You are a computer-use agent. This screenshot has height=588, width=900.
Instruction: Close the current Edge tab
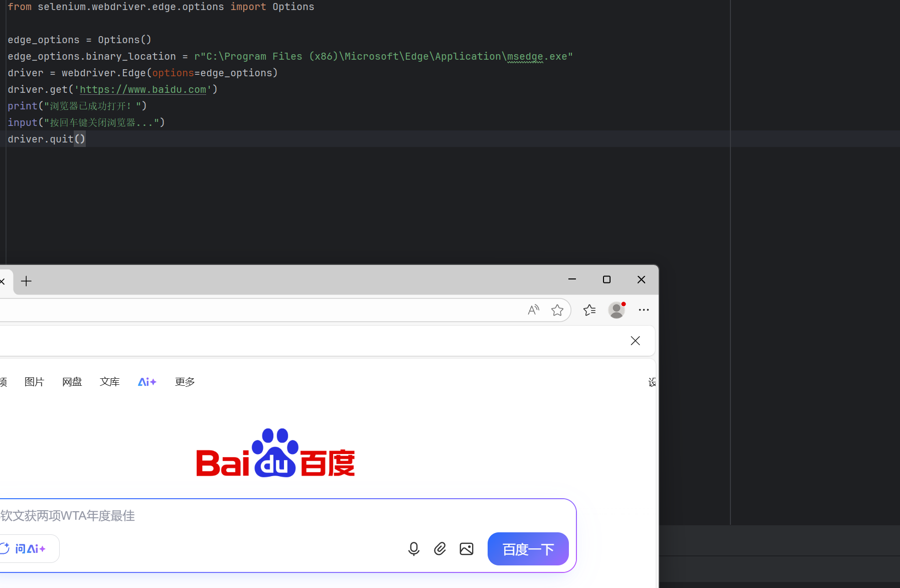pos(3,281)
